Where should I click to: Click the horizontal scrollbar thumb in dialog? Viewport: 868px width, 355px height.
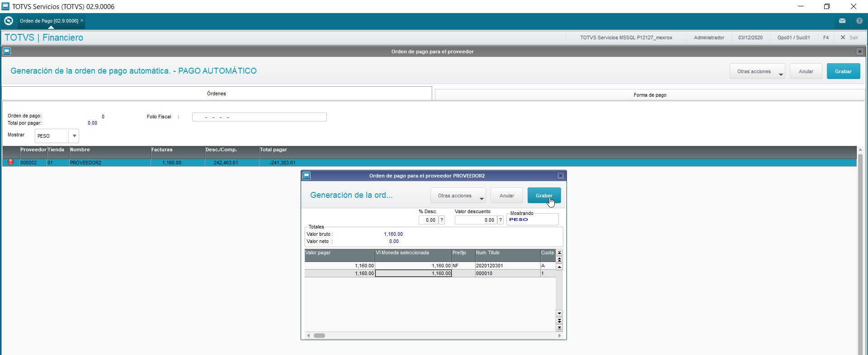319,336
